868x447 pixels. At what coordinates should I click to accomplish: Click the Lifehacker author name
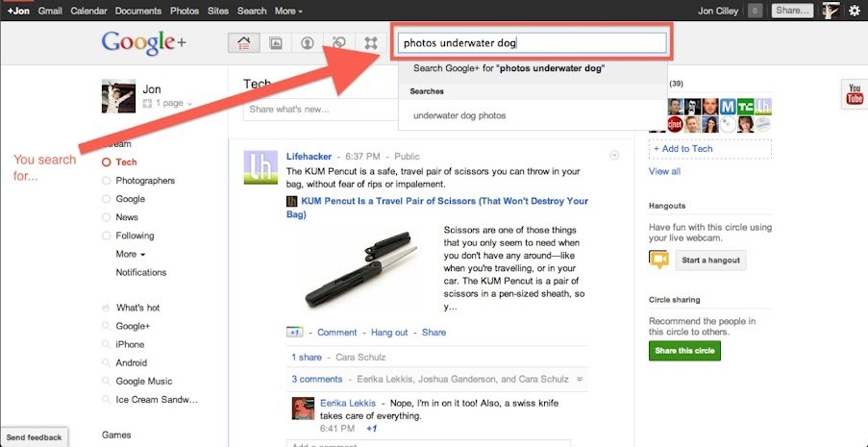tap(309, 157)
